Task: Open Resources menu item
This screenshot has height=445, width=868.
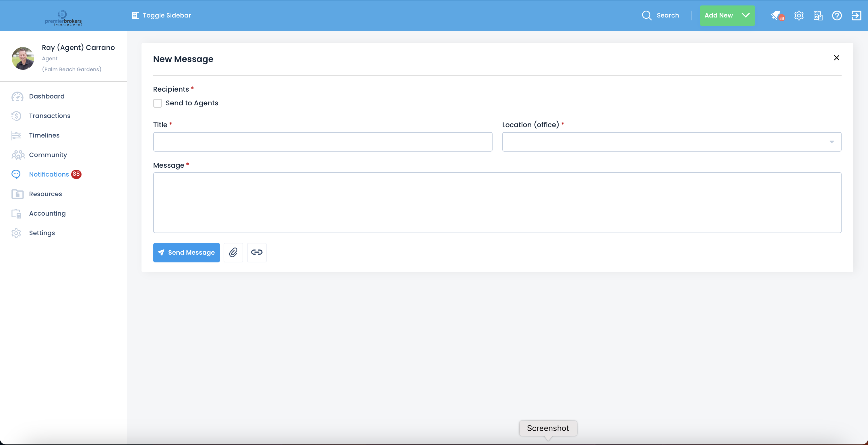Action: click(45, 194)
